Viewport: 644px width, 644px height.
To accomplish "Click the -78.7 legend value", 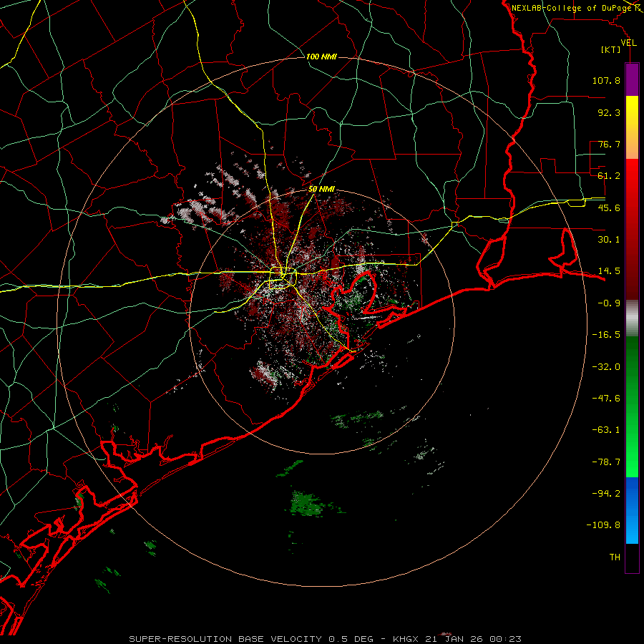I will [606, 462].
